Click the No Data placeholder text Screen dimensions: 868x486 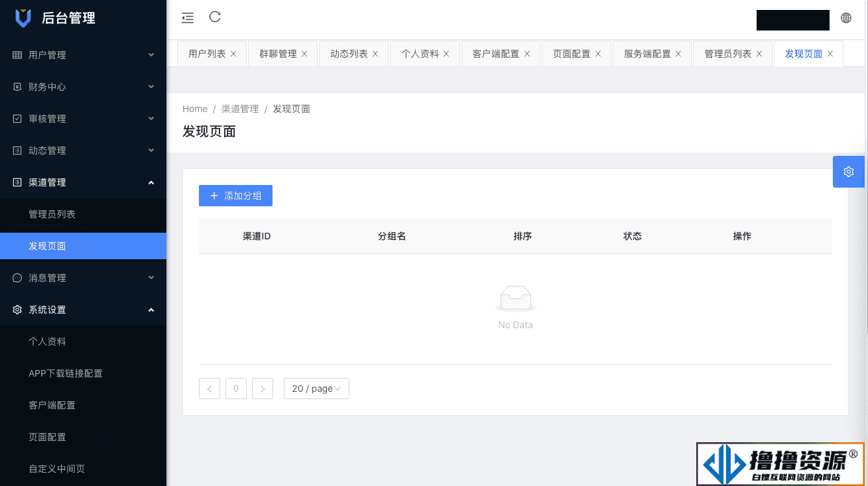pyautogui.click(x=515, y=325)
